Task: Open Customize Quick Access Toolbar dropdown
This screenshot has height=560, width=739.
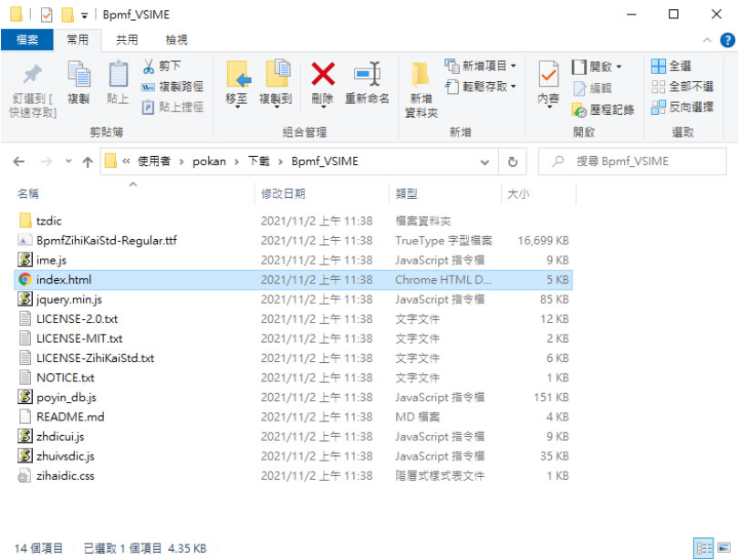Action: tap(84, 16)
